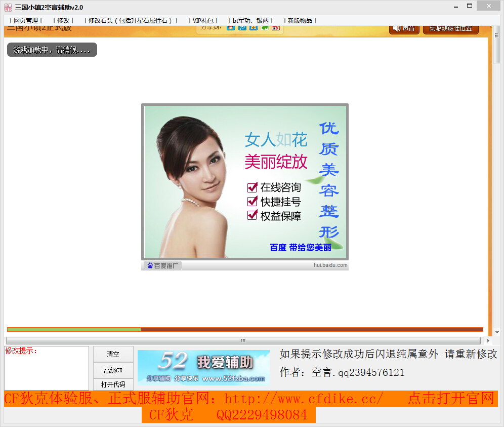Viewport: 504px width, 427px height.
Task: Toggle game sound with 声音 button
Action: point(404,29)
